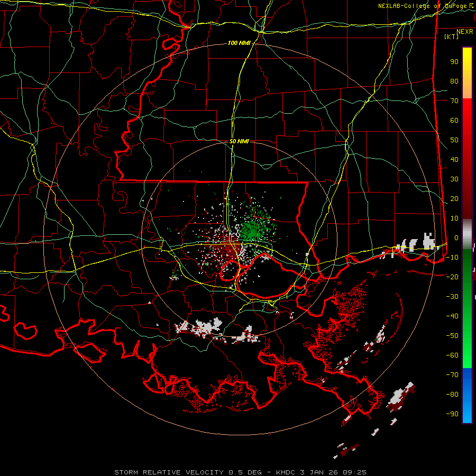This screenshot has width=476, height=476.
Task: Click the "STORM RELATIVE VELOCITY 0.5 DEG" caption
Action: click(188, 472)
